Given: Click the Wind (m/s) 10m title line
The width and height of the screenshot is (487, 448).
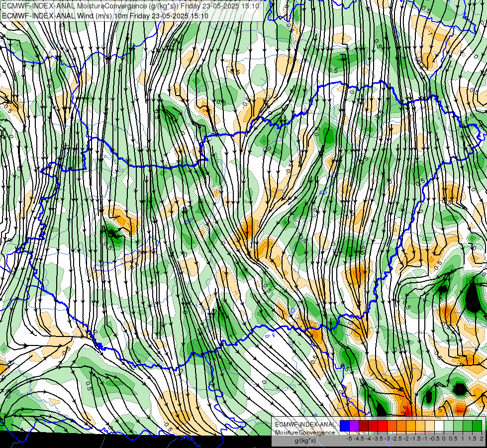Looking at the screenshot, I should [x=105, y=15].
